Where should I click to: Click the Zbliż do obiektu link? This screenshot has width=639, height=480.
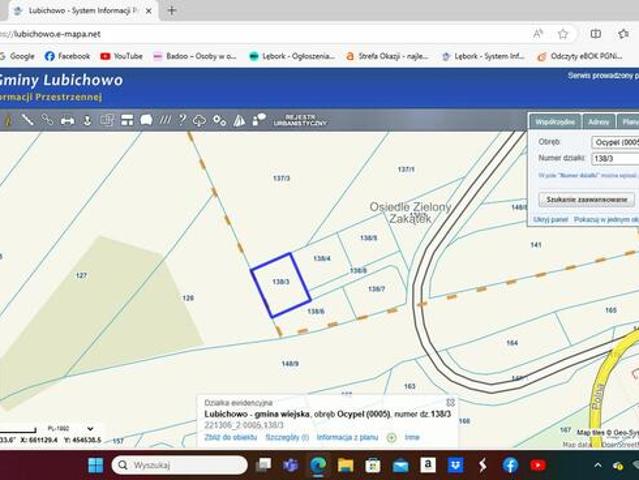[231, 437]
